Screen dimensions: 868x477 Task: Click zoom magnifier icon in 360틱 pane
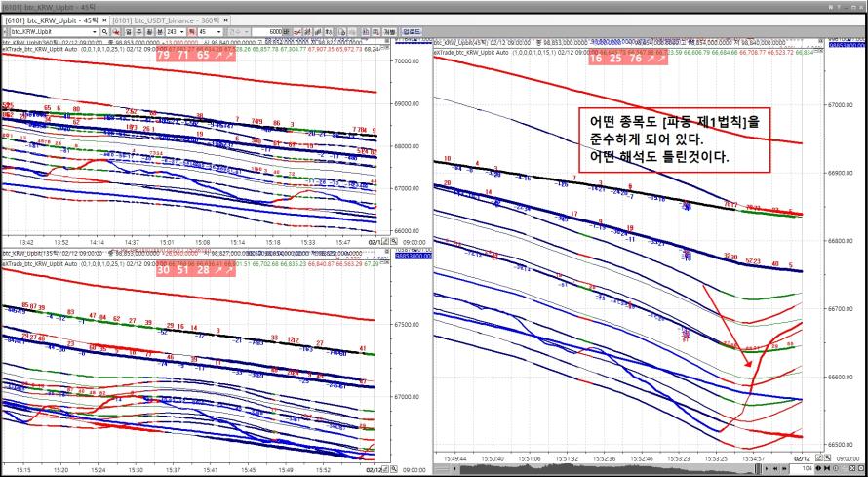394,242
